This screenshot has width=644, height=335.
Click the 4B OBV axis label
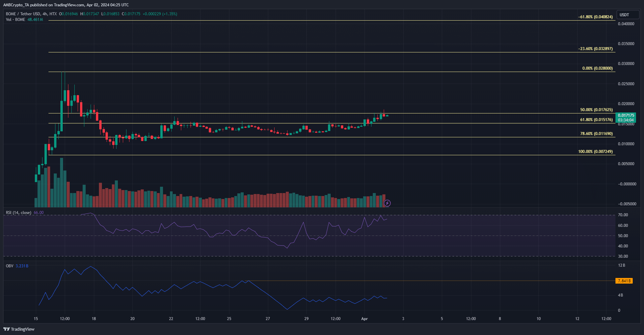pyautogui.click(x=620, y=295)
